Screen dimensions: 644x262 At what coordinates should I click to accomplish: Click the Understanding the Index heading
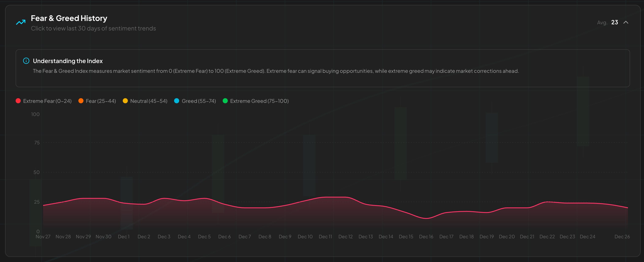point(68,61)
